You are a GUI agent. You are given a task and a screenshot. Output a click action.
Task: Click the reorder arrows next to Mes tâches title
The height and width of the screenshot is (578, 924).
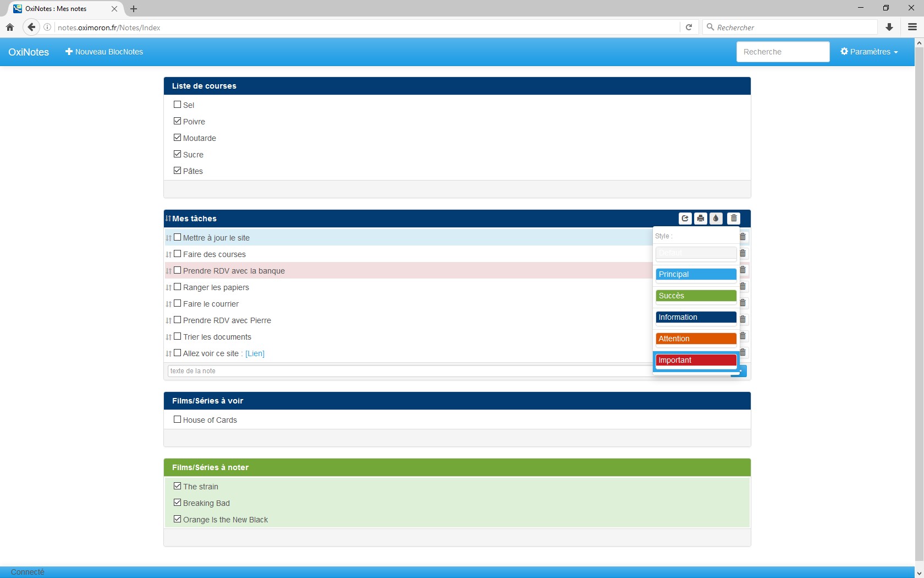tap(168, 219)
